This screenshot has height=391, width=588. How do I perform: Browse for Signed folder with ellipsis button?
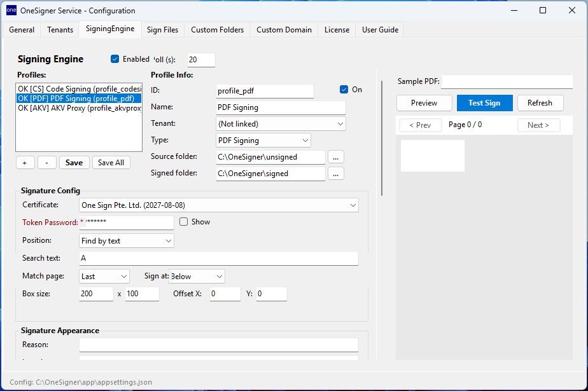click(x=335, y=174)
